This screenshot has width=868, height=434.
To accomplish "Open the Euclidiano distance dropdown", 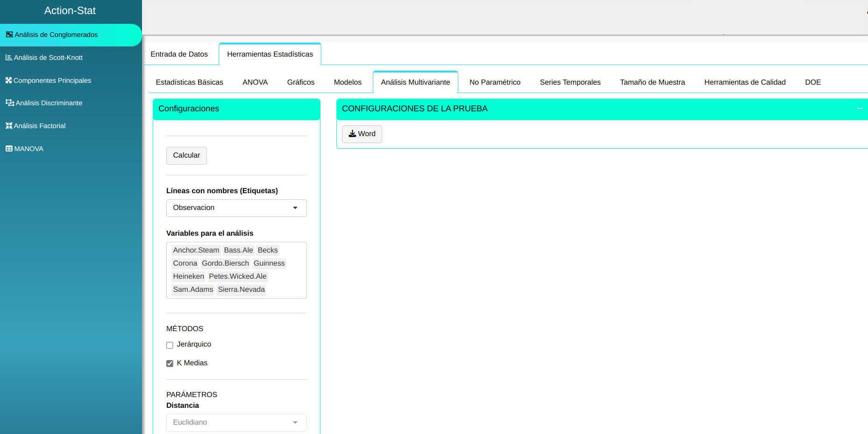I will point(236,422).
